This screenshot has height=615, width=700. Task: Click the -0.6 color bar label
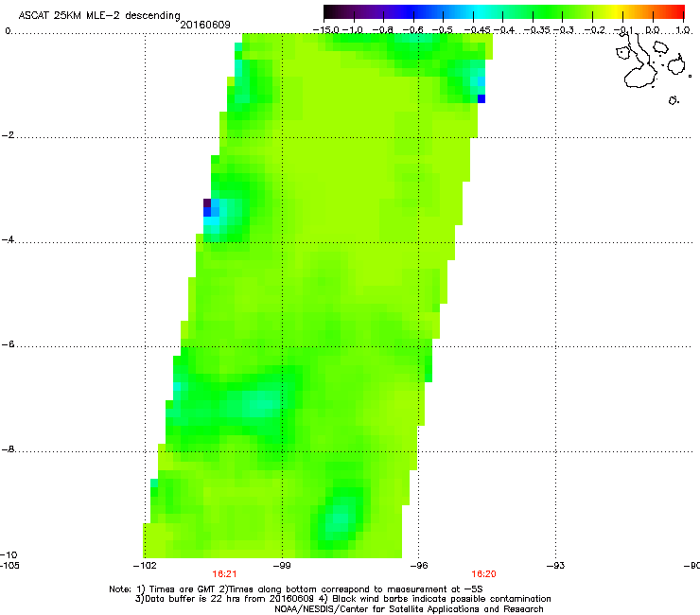413,30
